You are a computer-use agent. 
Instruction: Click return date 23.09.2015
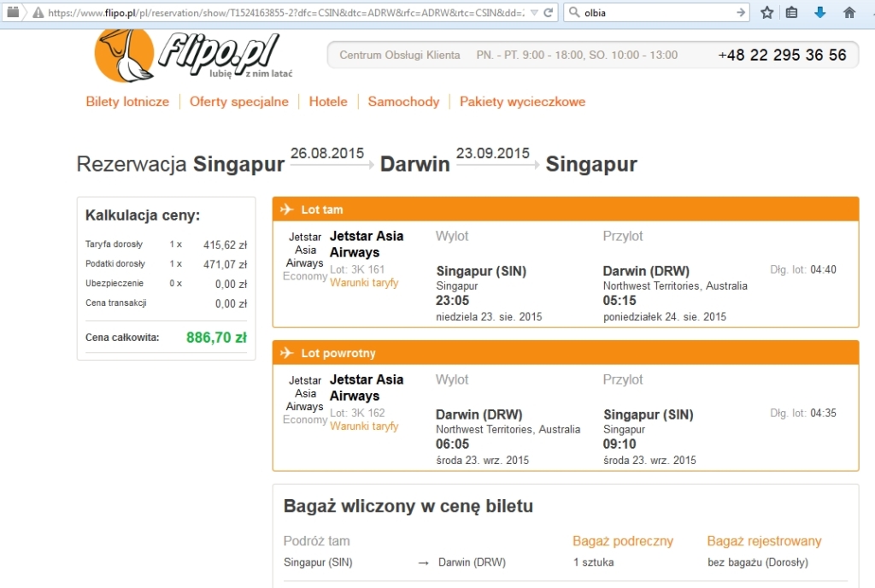pos(493,153)
